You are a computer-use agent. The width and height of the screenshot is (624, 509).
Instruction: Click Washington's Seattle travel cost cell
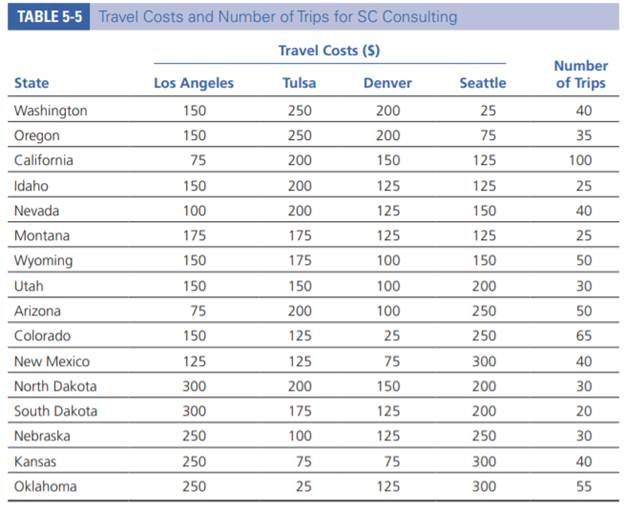(x=488, y=110)
